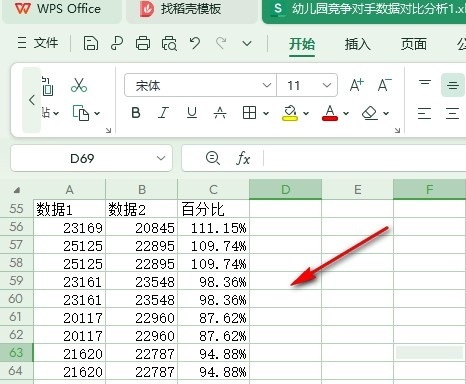The width and height of the screenshot is (466, 384).
Task: Switch to the 开始 ribbon tab
Action: coord(302,44)
